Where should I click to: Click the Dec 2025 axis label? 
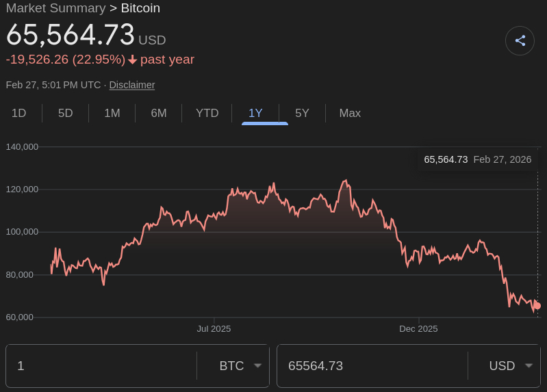point(418,329)
